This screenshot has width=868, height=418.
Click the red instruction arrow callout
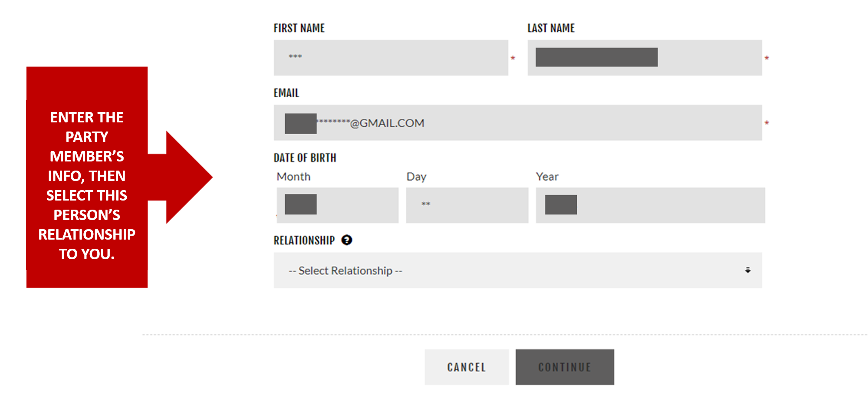119,177
